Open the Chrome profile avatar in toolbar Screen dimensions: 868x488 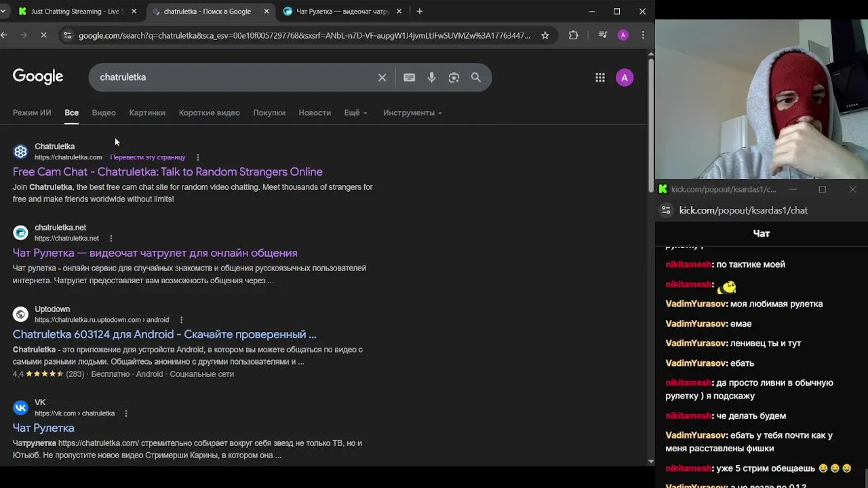point(623,35)
